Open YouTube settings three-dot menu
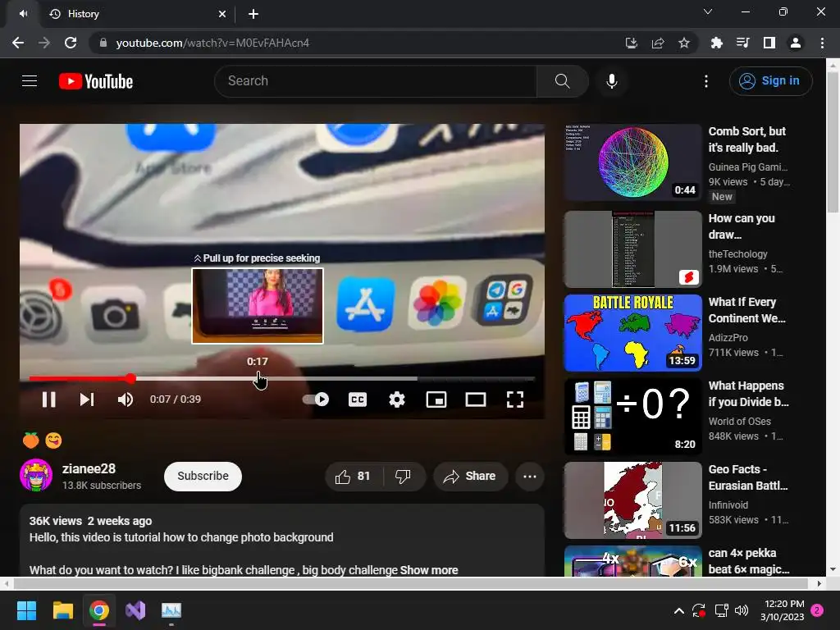 [x=706, y=81]
